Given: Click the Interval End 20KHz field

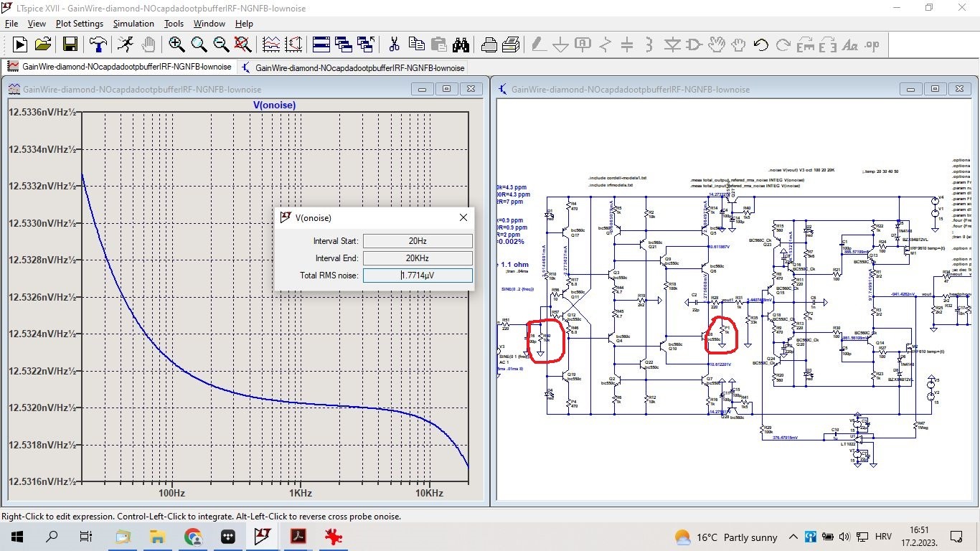Looking at the screenshot, I should pyautogui.click(x=418, y=258).
